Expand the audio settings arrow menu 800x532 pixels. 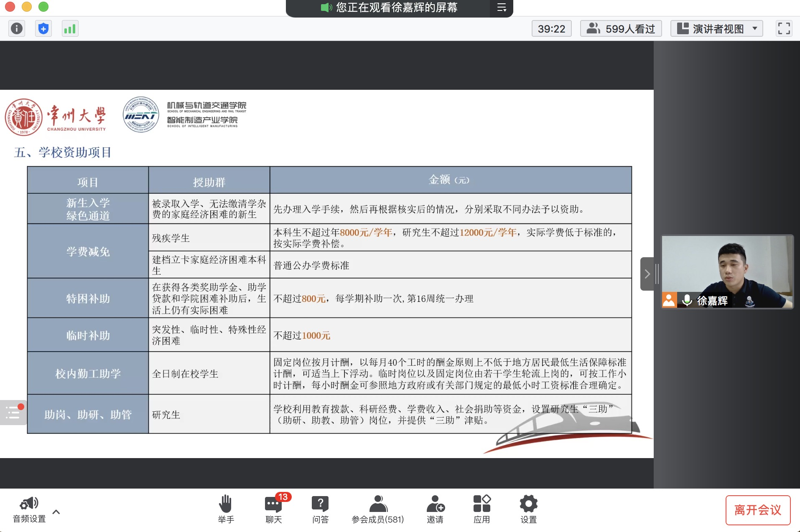click(x=56, y=512)
